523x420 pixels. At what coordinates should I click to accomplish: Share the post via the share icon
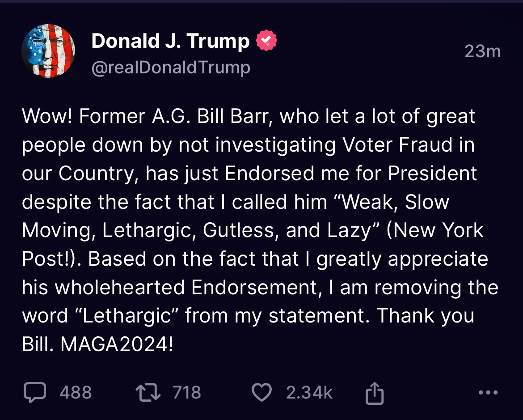pyautogui.click(x=374, y=393)
